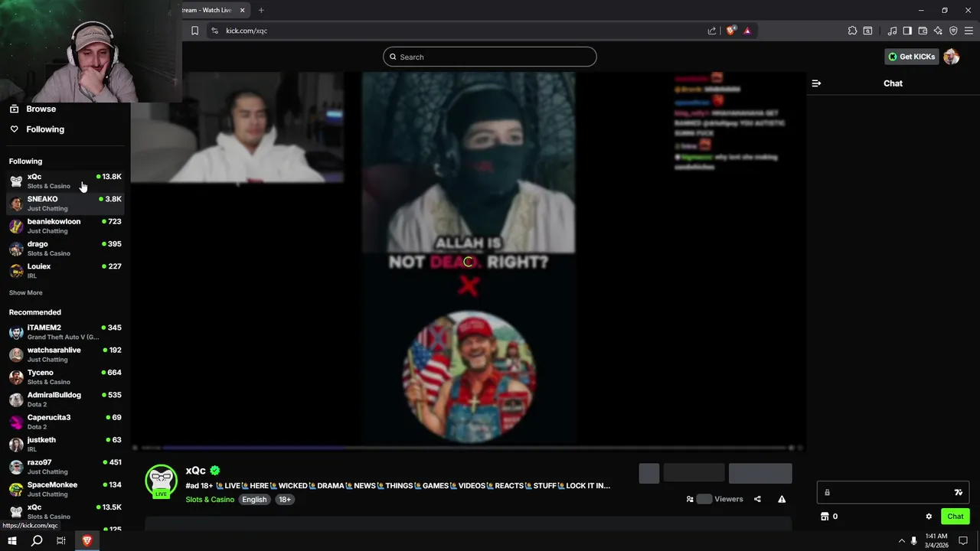Click the English language tag

[254, 500]
